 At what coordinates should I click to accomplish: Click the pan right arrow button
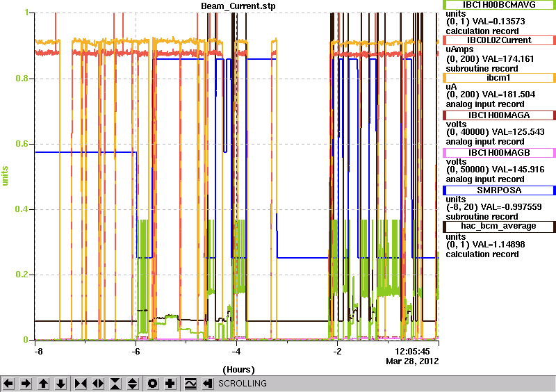pyautogui.click(x=26, y=384)
